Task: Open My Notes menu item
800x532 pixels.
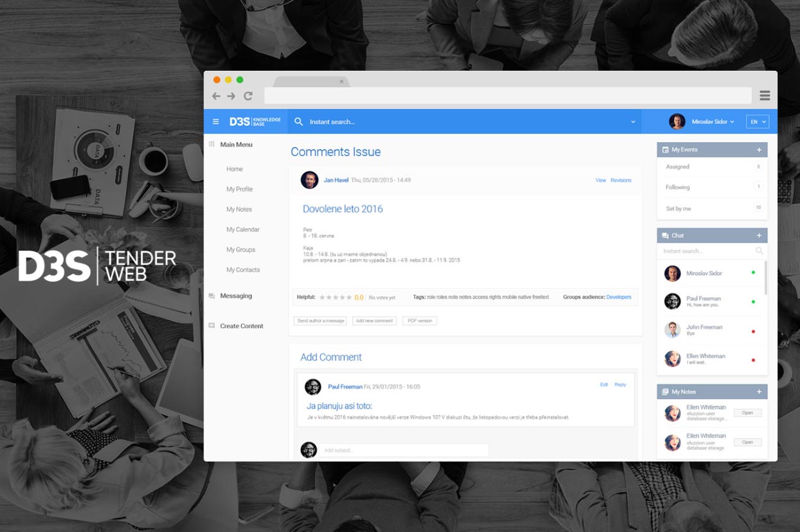Action: coord(239,209)
